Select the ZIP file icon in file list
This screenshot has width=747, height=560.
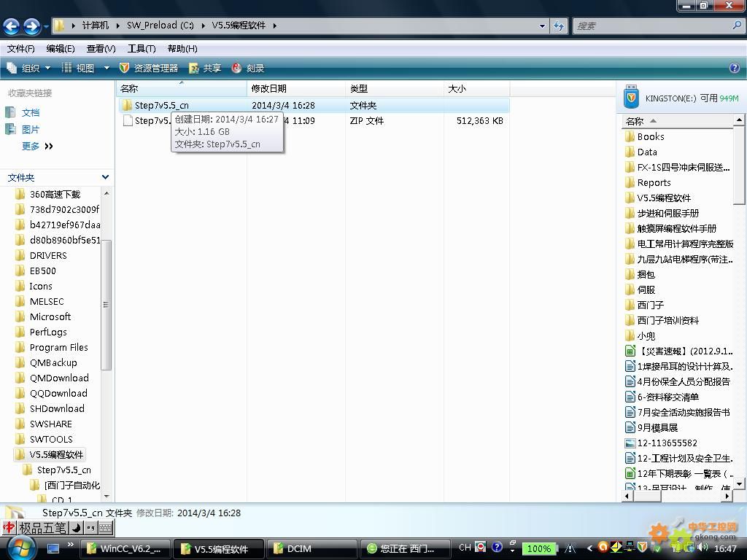point(127,120)
